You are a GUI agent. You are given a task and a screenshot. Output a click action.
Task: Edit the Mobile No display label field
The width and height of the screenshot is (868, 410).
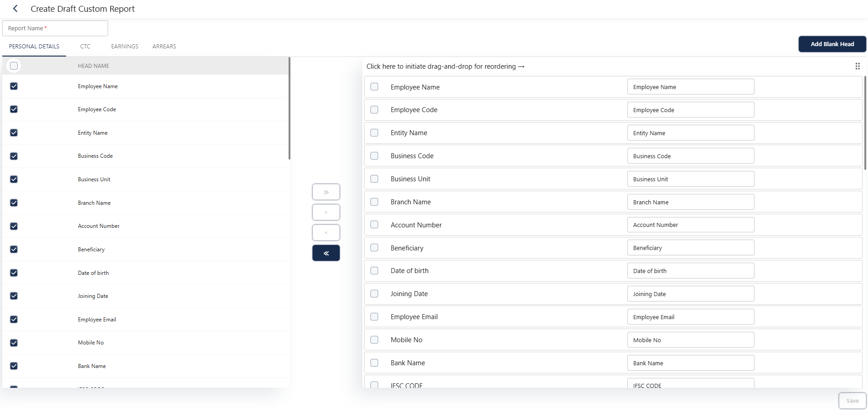(x=691, y=340)
